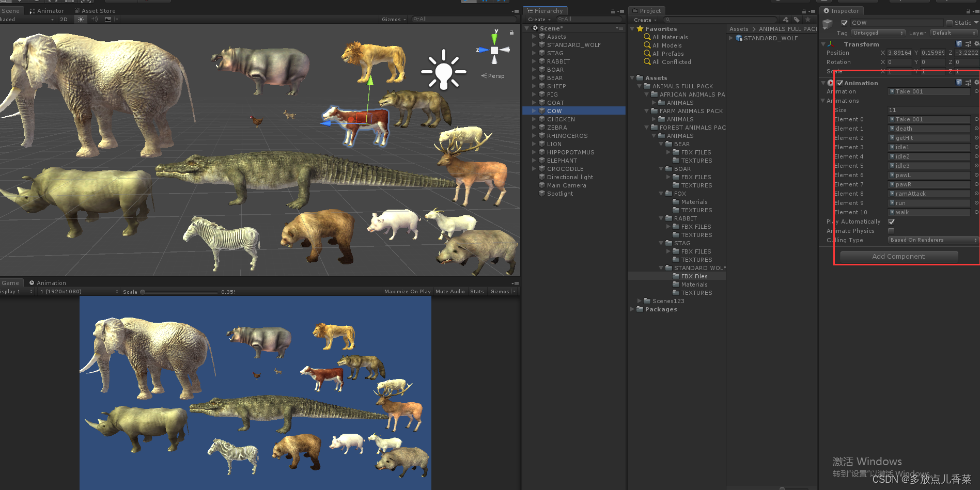Open All Prefabs favorite search
This screenshot has width=980, height=490.
tap(668, 54)
